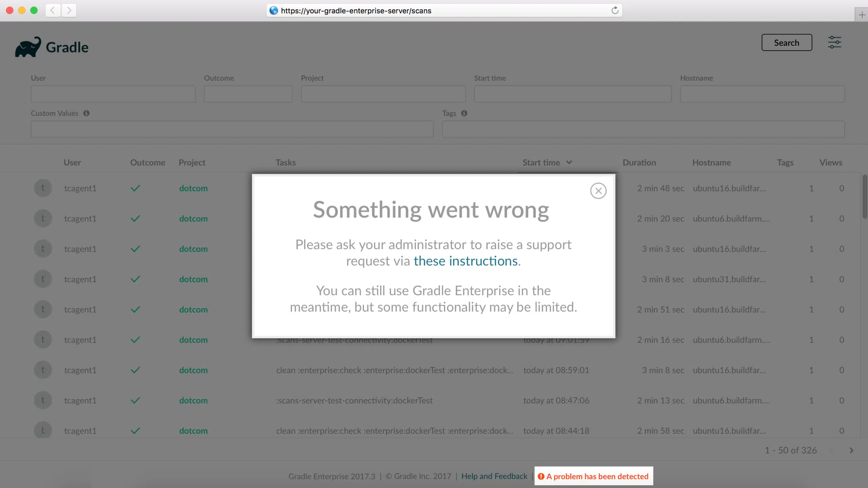Click the globe site icon in address bar
Screen dimensions: 868x488
click(x=274, y=11)
